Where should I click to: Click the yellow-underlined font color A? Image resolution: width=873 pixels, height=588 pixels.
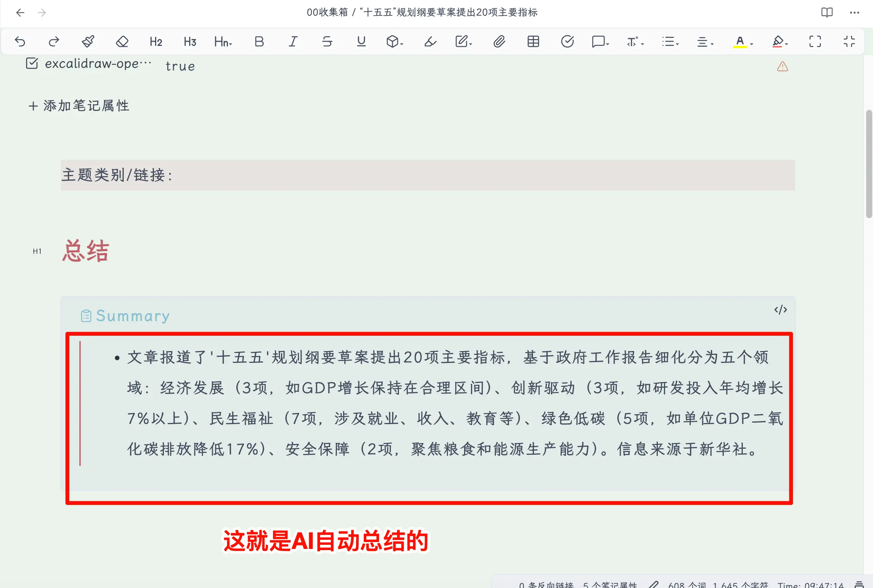pyautogui.click(x=740, y=41)
